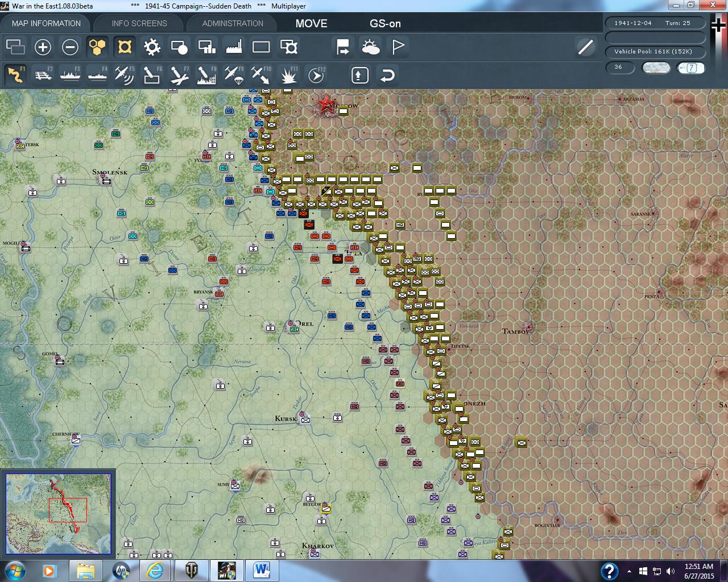Click the up-arrow box icon

click(x=360, y=75)
